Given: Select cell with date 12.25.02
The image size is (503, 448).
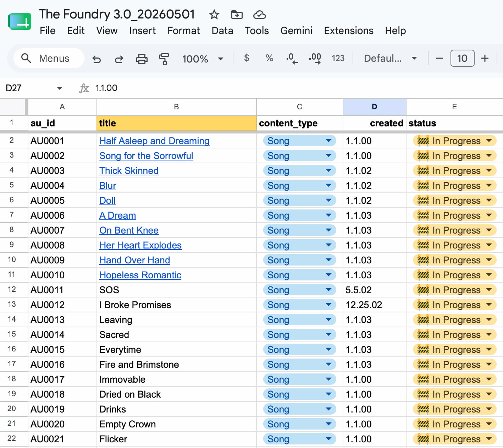Looking at the screenshot, I should [x=374, y=305].
